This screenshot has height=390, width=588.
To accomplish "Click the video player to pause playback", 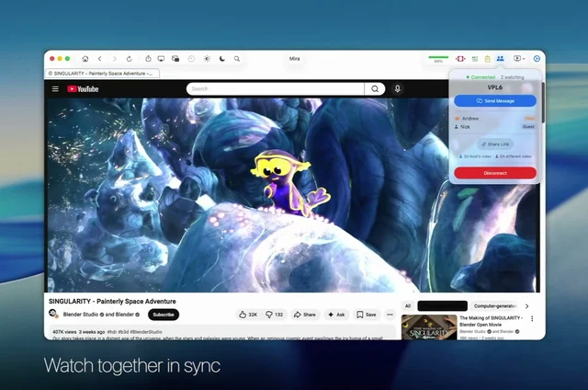I will coord(292,195).
